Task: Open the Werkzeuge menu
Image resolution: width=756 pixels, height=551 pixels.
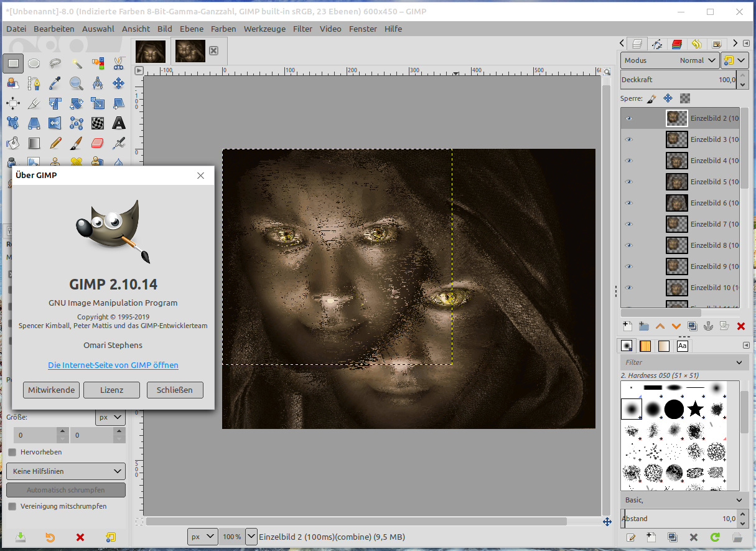Action: click(x=264, y=29)
